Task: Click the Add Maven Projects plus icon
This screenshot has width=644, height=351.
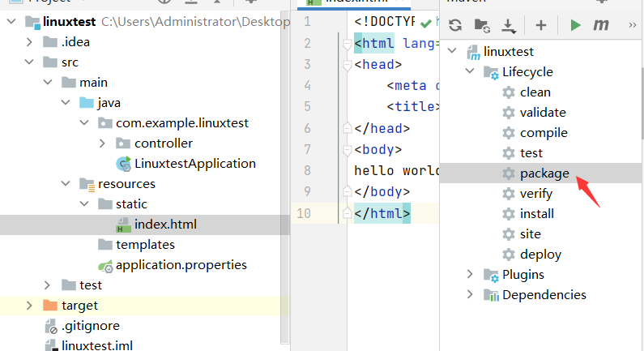Action: tap(541, 25)
